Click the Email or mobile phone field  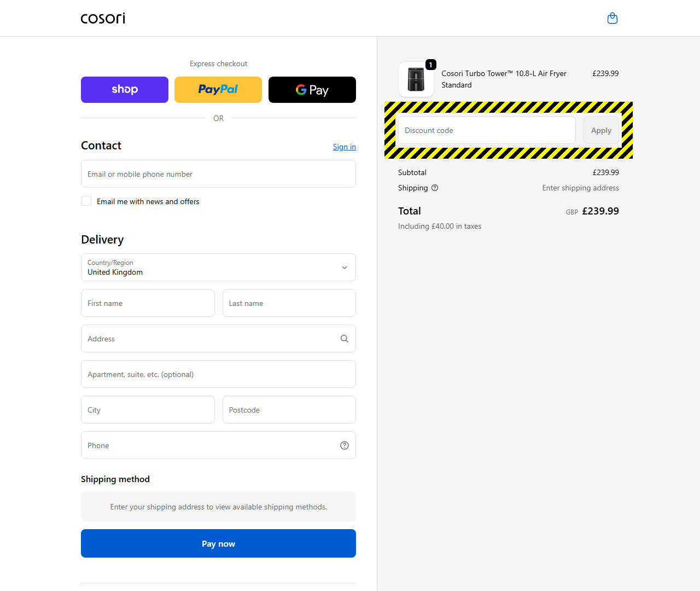(x=218, y=173)
